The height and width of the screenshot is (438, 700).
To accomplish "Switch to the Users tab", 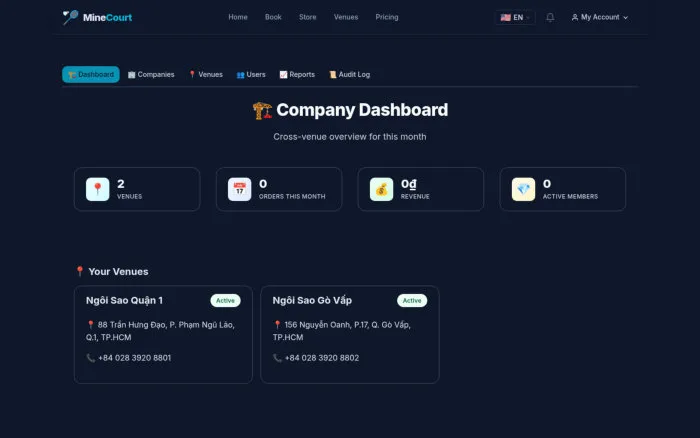I will coord(251,75).
